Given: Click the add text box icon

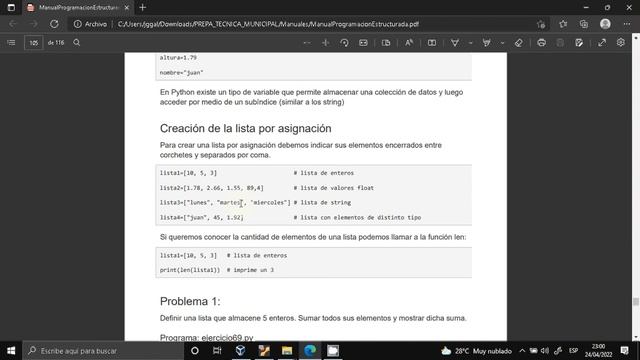Looking at the screenshot, I should pyautogui.click(x=431, y=42).
